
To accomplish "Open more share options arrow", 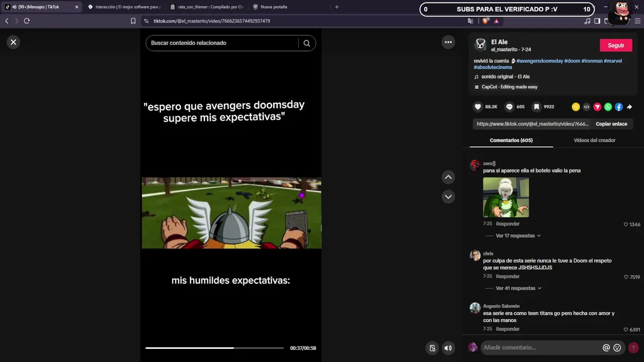I will pos(629,107).
